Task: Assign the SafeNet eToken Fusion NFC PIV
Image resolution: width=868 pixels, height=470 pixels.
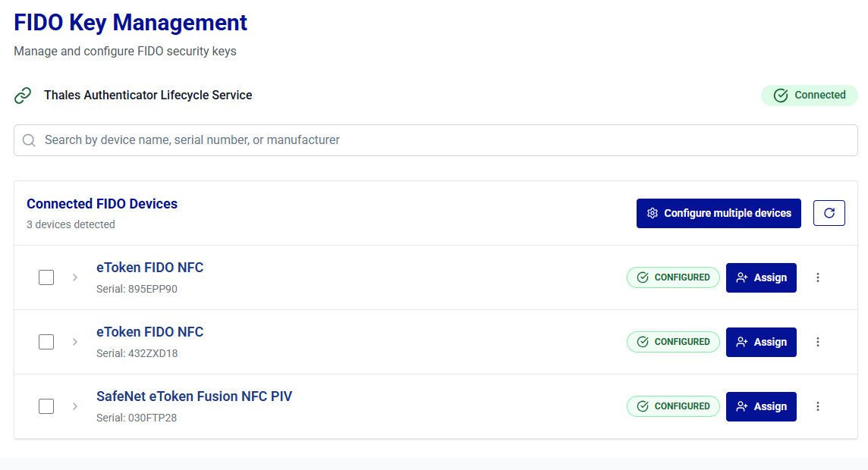Action: (761, 406)
